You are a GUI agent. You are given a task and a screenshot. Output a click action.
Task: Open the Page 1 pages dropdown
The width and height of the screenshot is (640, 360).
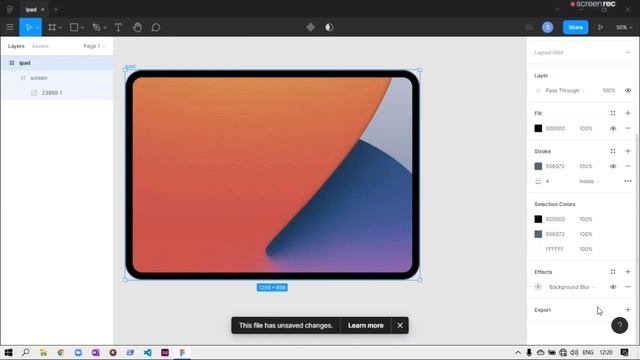pyautogui.click(x=94, y=46)
